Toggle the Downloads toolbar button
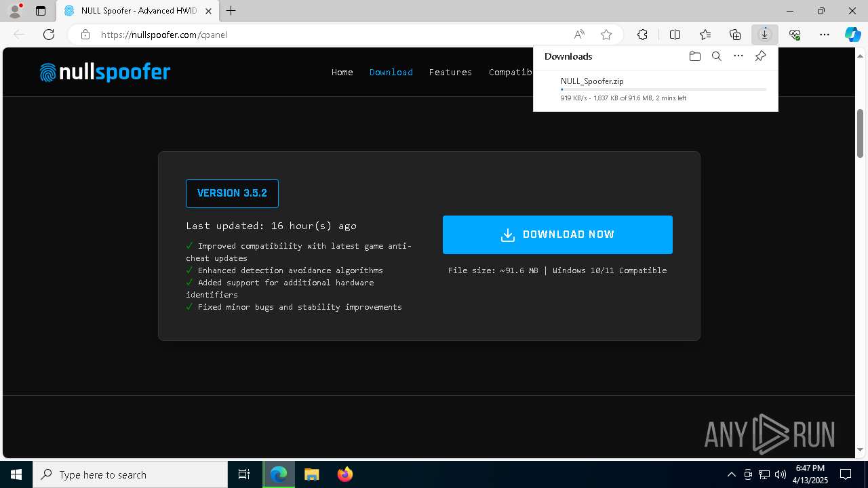 tap(765, 35)
